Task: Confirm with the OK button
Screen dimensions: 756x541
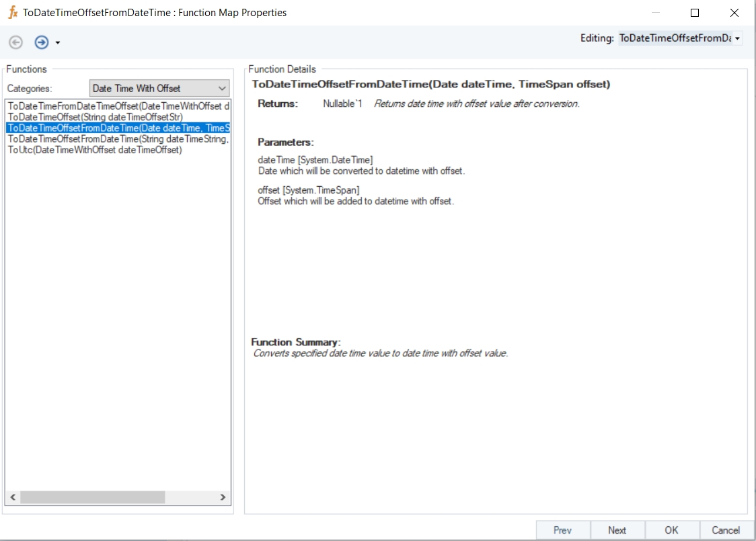Action: pyautogui.click(x=671, y=530)
